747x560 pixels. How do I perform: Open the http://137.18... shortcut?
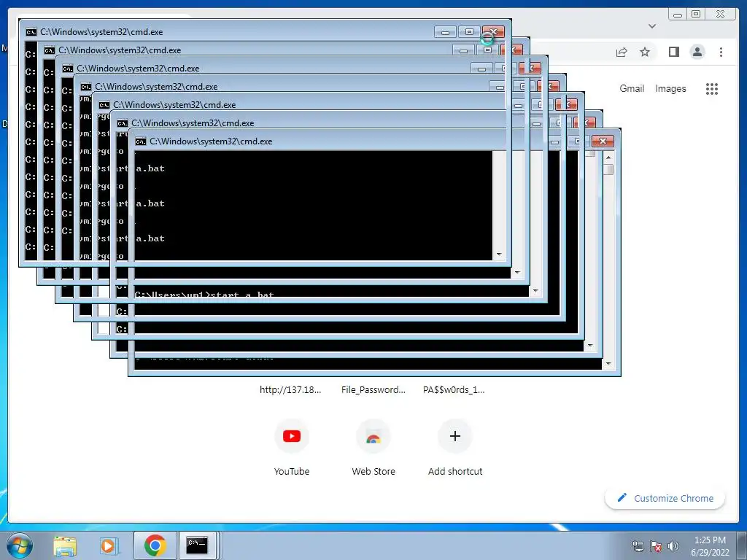coord(290,389)
